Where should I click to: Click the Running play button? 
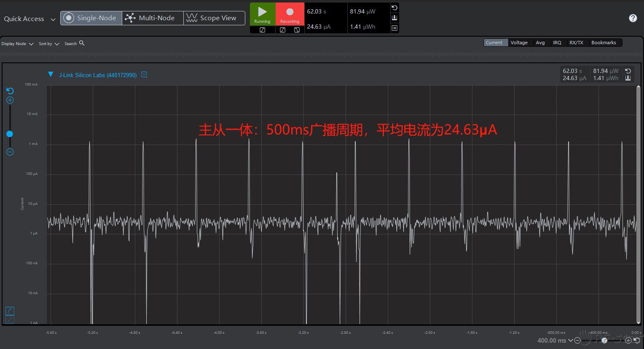(x=262, y=14)
